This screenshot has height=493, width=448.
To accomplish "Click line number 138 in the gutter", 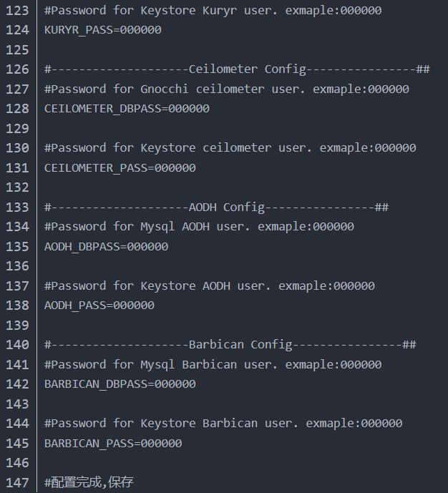I will 17,306.
